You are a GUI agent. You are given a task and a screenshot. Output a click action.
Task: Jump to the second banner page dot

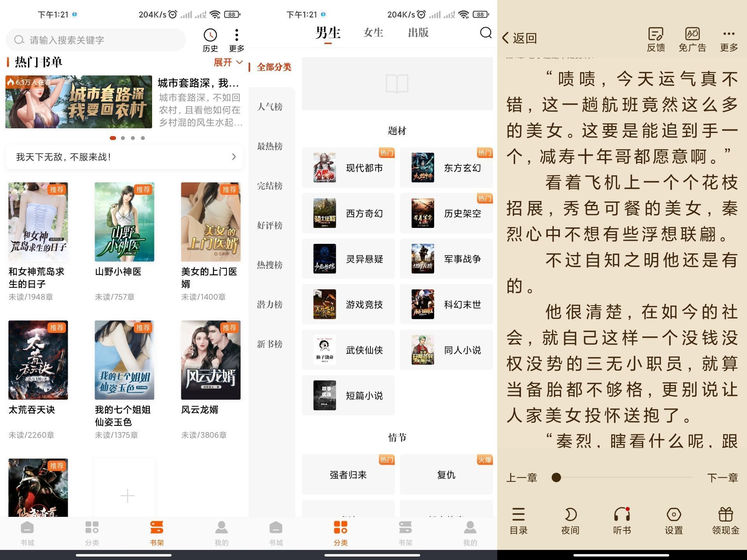pyautogui.click(x=123, y=138)
